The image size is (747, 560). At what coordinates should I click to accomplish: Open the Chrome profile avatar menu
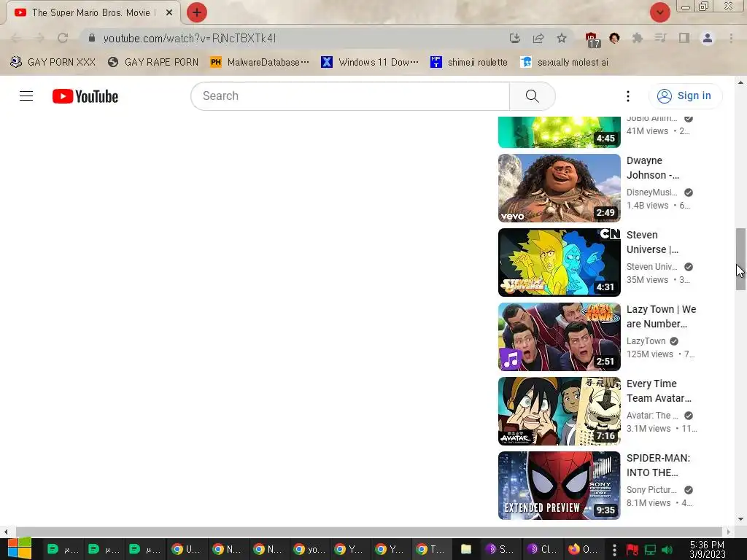pos(708,38)
